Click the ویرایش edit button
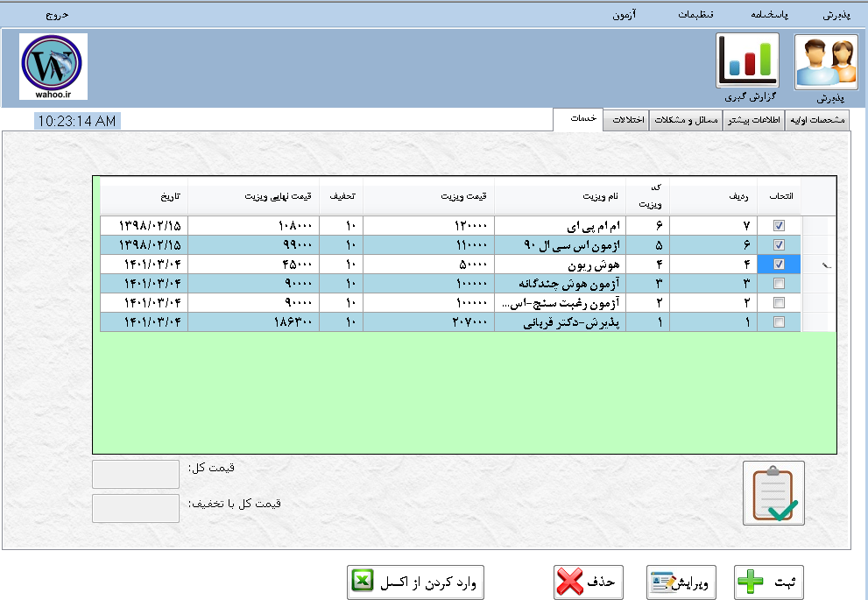The image size is (868, 600). coord(681,582)
